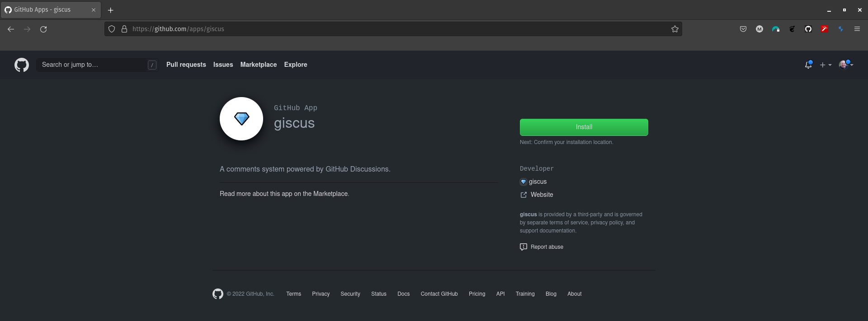Click the dark swirl extension icon
This screenshot has width=868, height=321.
coord(792,29)
